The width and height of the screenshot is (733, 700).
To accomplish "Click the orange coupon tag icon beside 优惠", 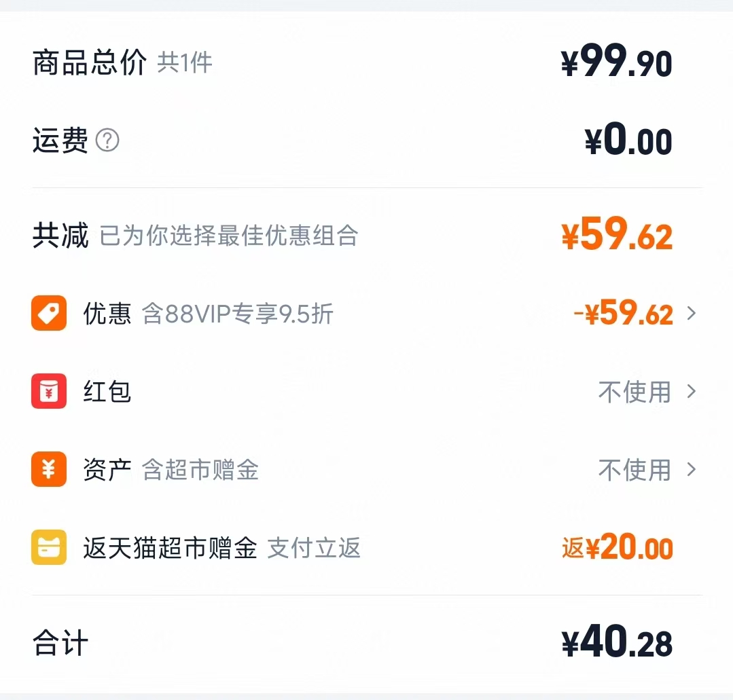I will point(48,313).
